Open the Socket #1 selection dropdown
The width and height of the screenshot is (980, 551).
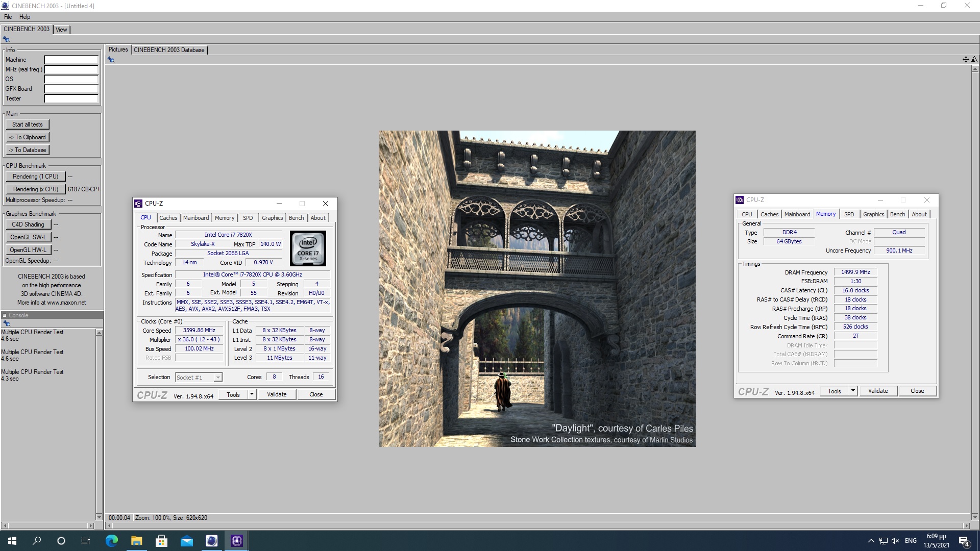click(x=199, y=378)
